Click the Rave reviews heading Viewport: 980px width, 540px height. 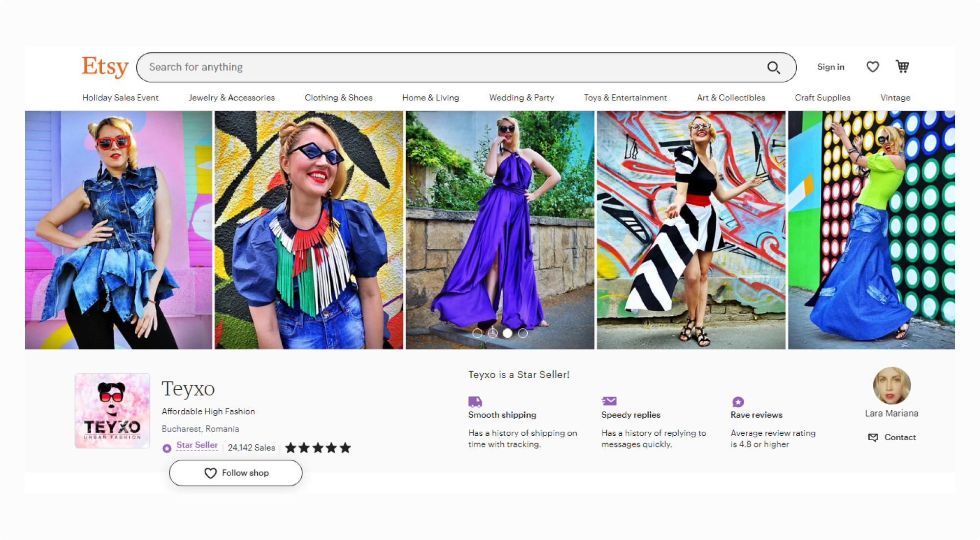[757, 415]
